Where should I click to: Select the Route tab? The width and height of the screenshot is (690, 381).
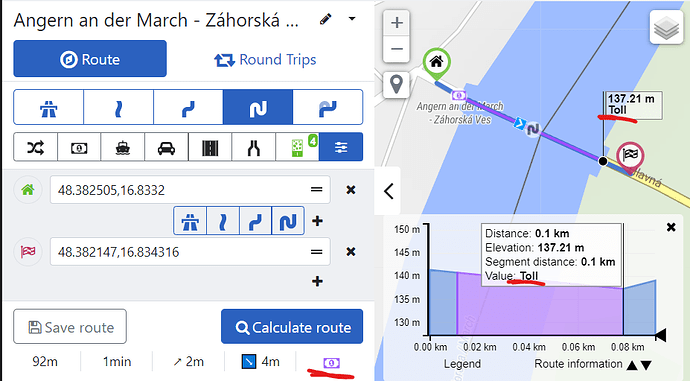pos(90,59)
